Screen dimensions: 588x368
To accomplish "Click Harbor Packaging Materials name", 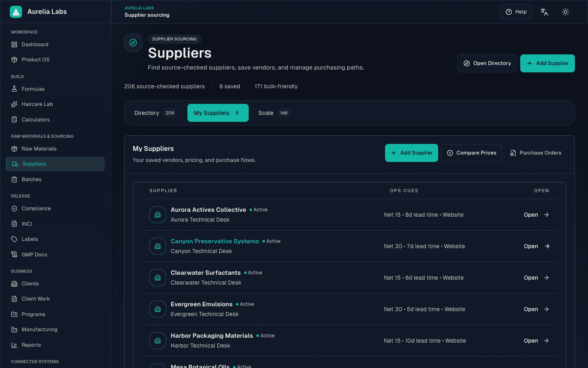I will click(212, 336).
